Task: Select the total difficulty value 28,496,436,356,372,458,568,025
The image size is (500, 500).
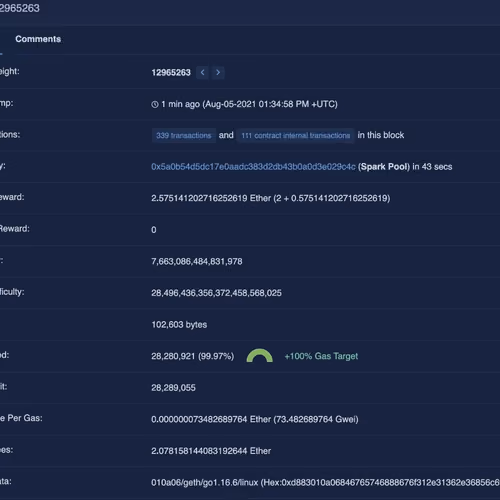Action: click(216, 293)
